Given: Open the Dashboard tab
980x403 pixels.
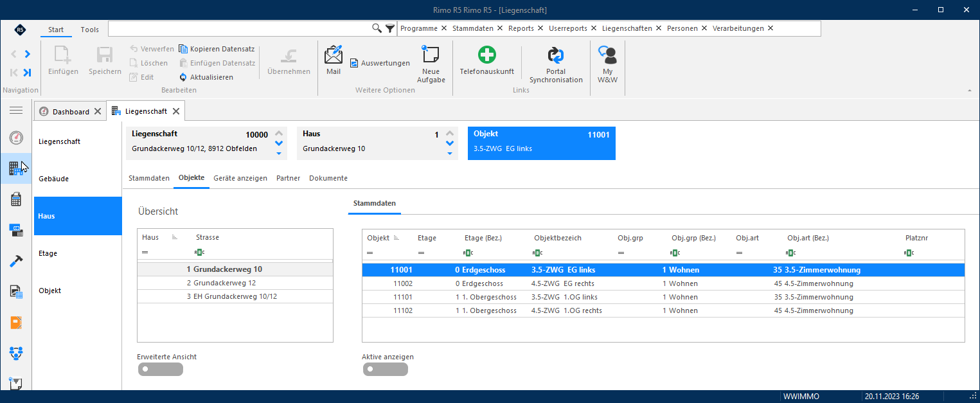Looking at the screenshot, I should point(71,111).
